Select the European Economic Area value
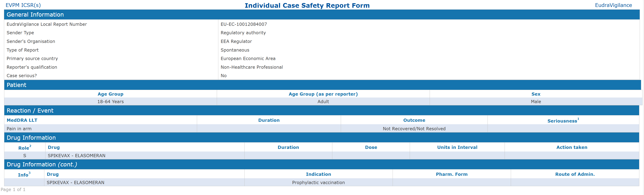This screenshot has height=195, width=644. click(x=248, y=59)
